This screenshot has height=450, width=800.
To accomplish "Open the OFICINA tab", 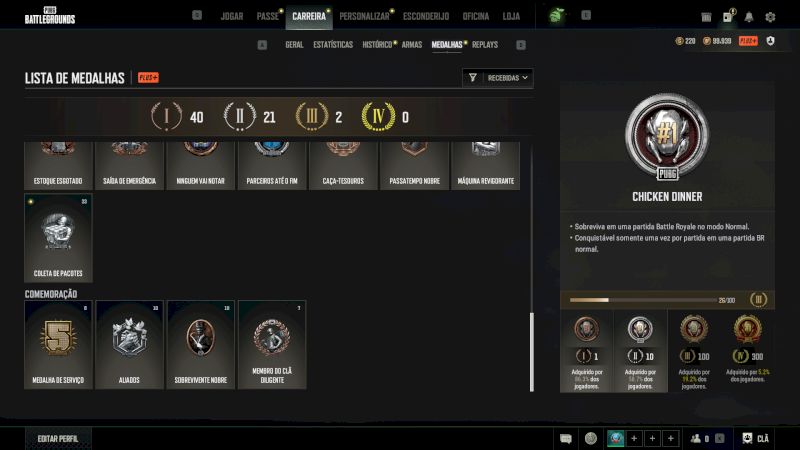I will pos(476,16).
